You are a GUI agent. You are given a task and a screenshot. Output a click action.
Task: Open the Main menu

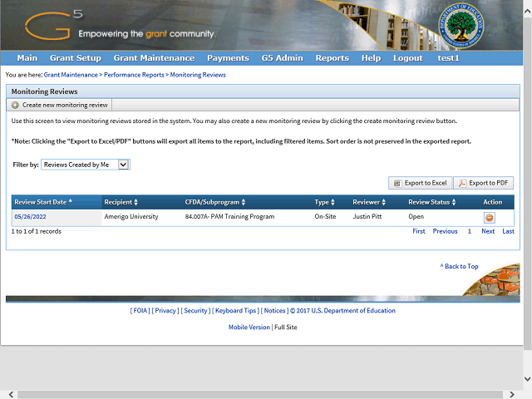click(27, 58)
